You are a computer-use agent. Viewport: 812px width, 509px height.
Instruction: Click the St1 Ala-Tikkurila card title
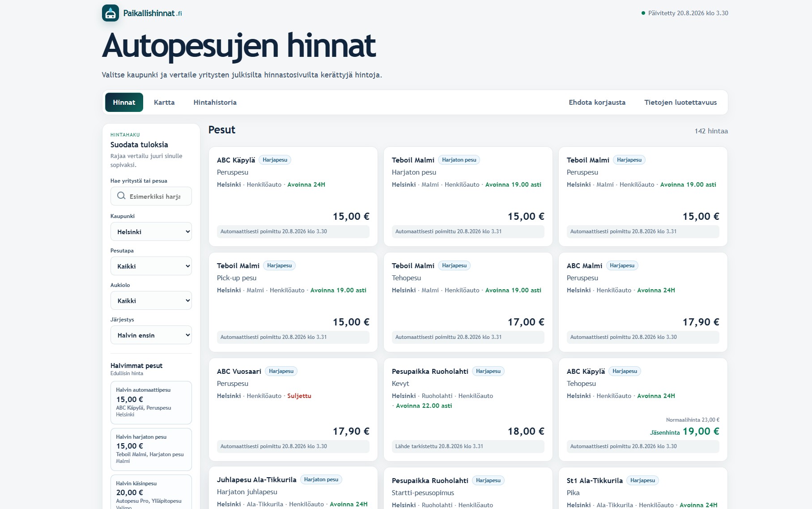(595, 480)
